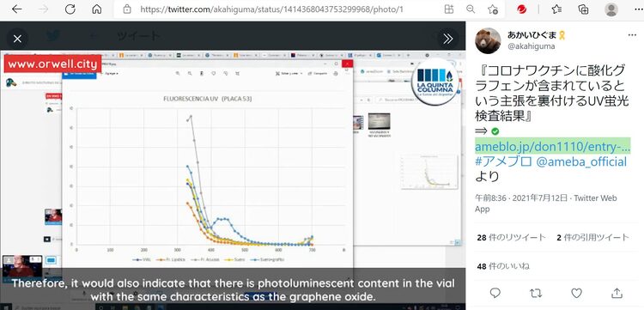644x310 pixels.
Task: Open あかいひぐま profile avatar
Action: point(488,40)
